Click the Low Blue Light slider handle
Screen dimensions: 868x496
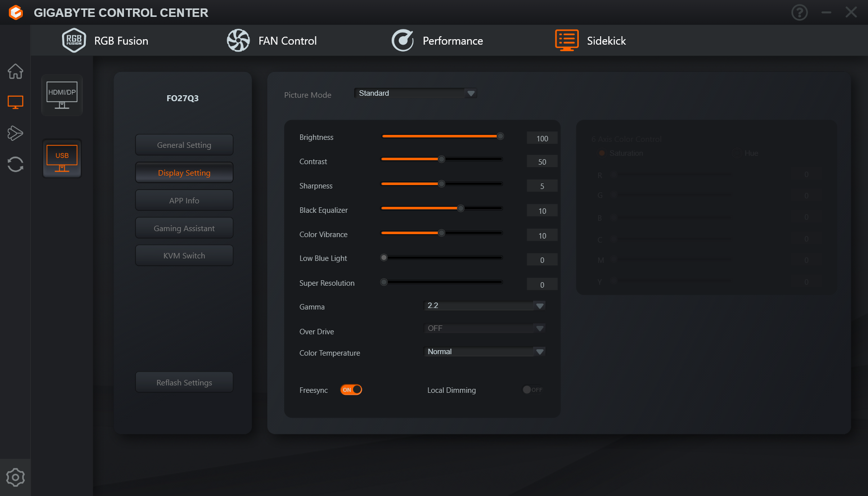point(384,257)
